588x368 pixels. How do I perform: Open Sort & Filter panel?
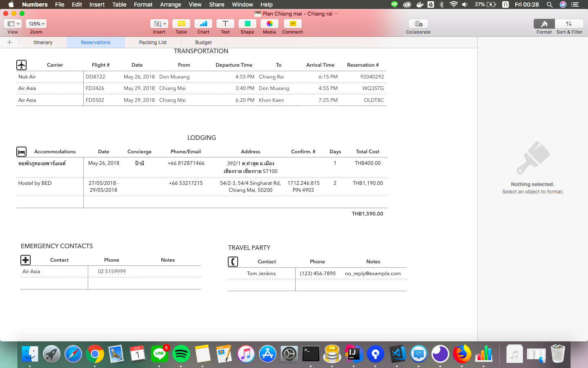click(x=569, y=24)
